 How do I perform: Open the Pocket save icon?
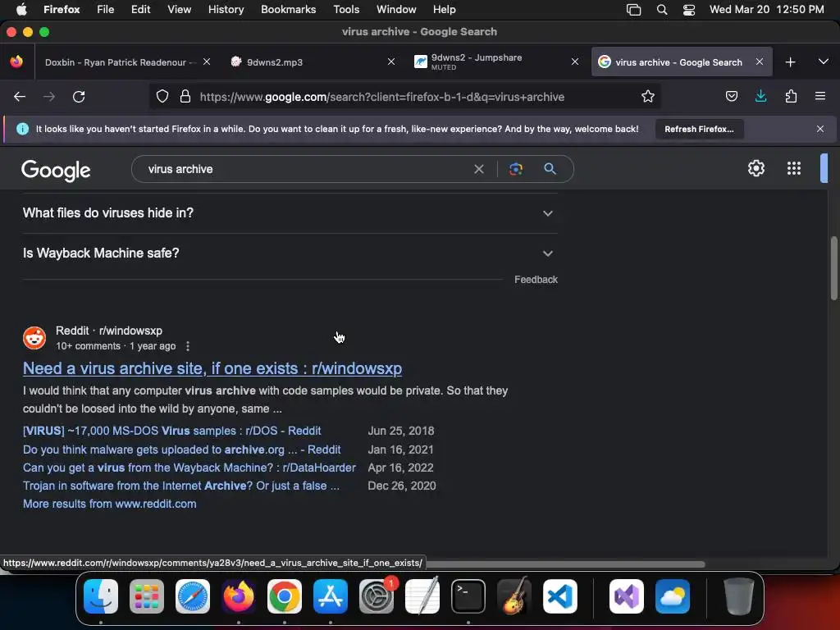[x=731, y=97]
